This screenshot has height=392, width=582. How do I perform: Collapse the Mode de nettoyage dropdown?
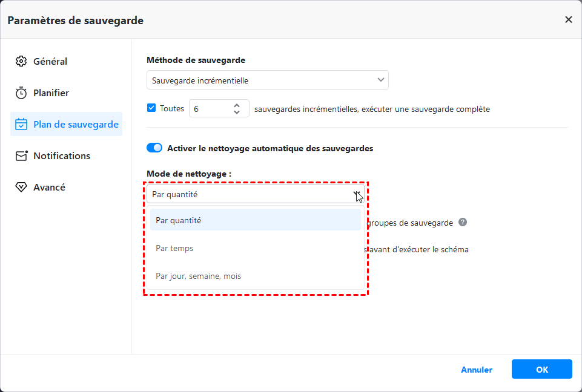pyautogui.click(x=357, y=194)
